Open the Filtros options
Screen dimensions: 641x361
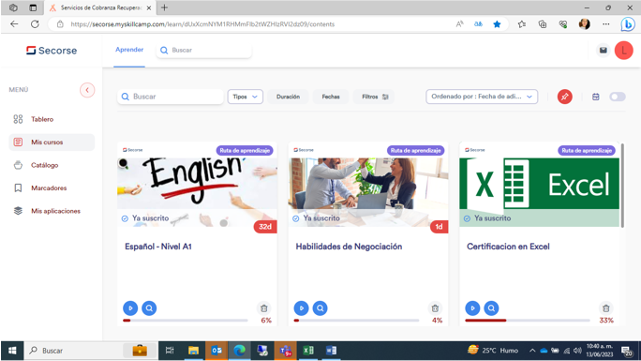374,97
